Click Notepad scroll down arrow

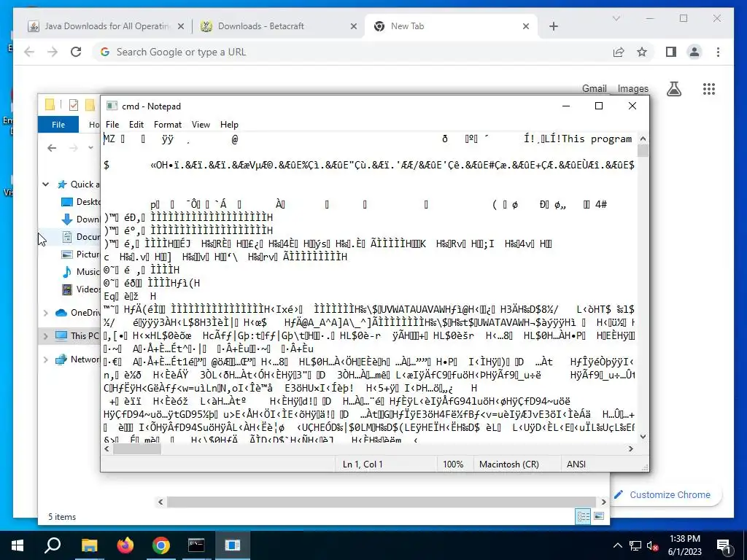[x=643, y=436]
